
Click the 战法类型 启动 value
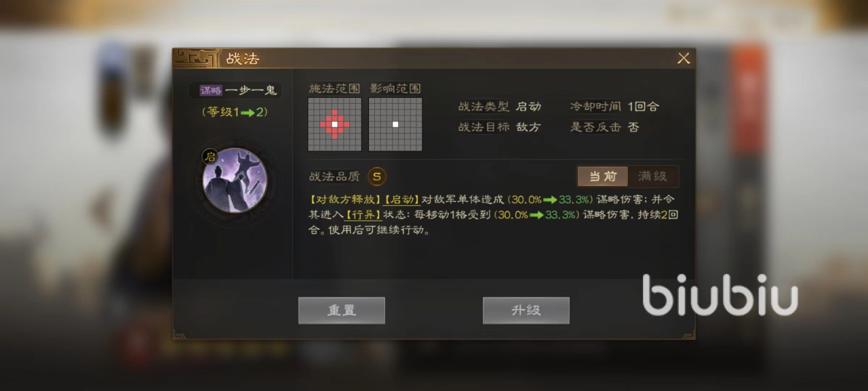tap(528, 107)
